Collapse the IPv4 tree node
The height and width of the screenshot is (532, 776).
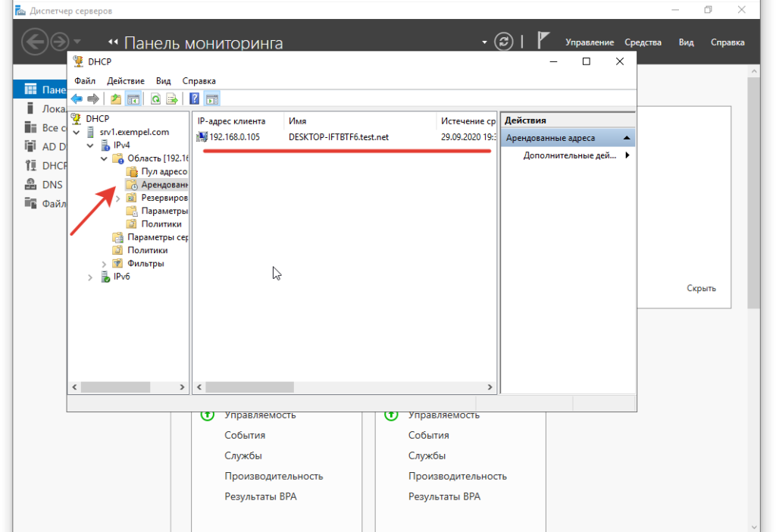click(x=90, y=145)
